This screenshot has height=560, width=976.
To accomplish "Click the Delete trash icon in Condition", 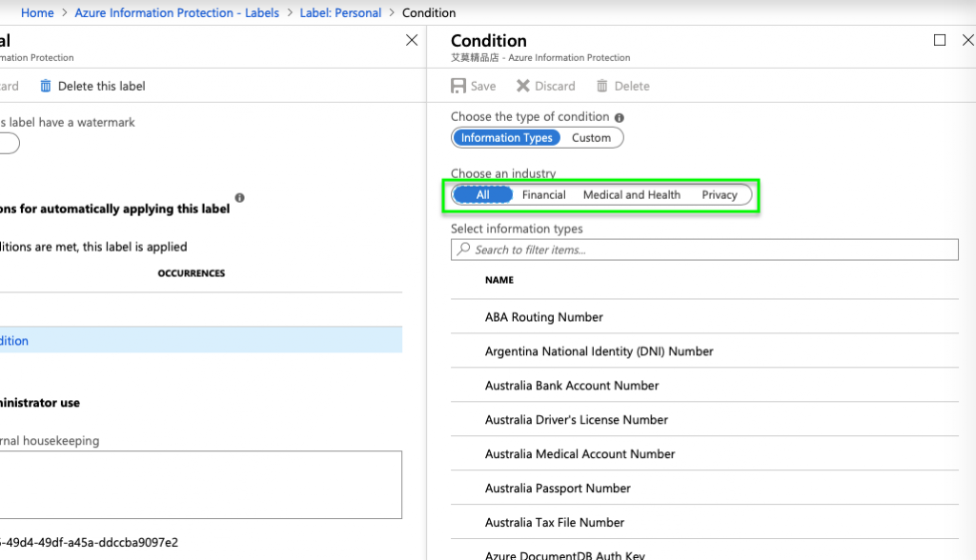I will (x=602, y=86).
